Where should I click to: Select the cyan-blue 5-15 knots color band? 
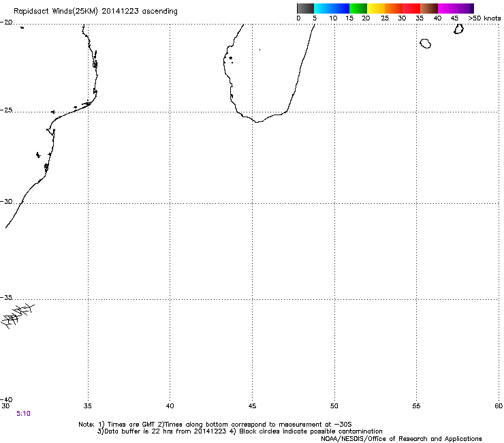click(x=332, y=8)
